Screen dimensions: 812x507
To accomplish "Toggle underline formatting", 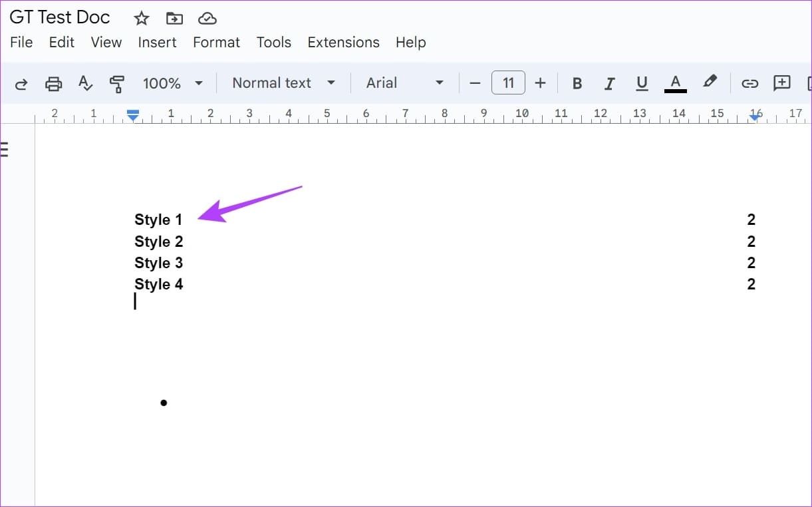I will click(x=642, y=83).
